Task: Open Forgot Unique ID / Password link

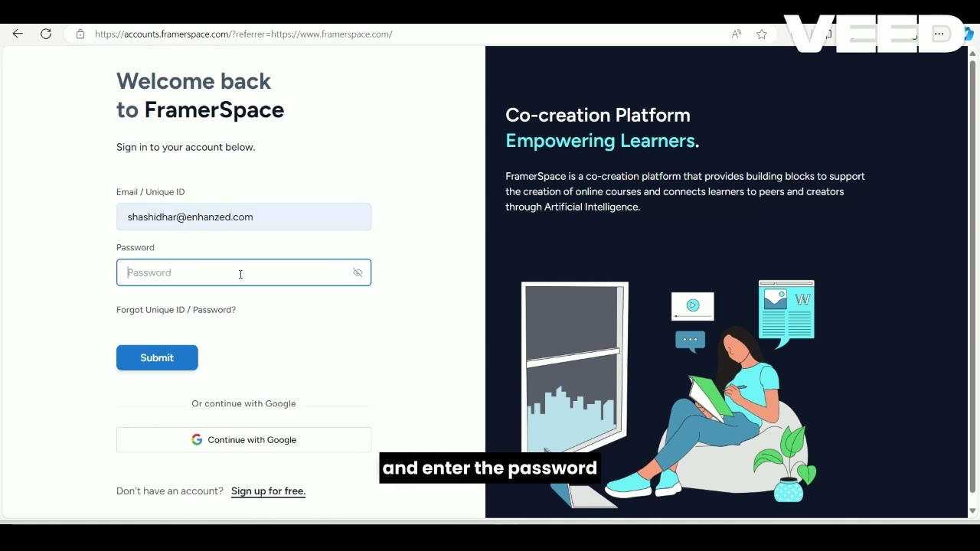Action: 176,310
